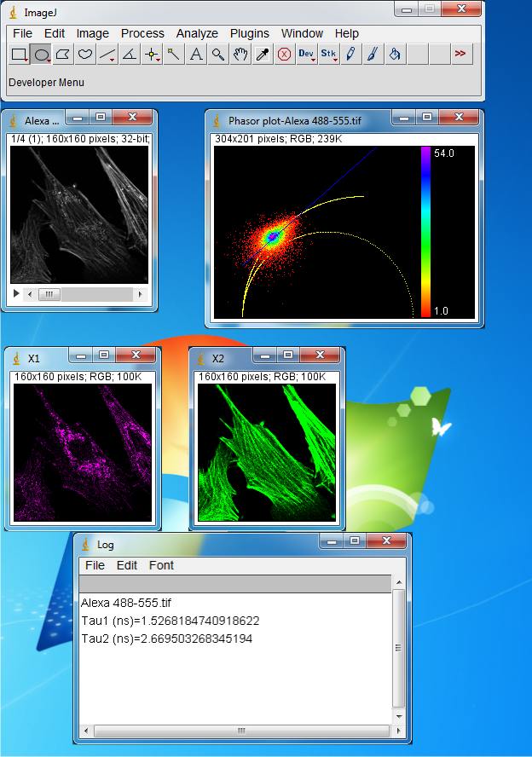Open the Dev developer menu tool
532x757 pixels.
307,54
